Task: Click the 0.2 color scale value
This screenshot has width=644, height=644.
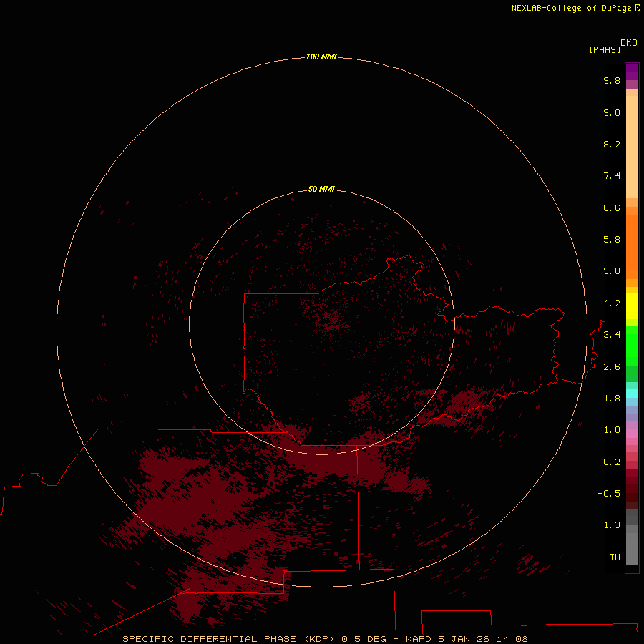Action: 612,462
